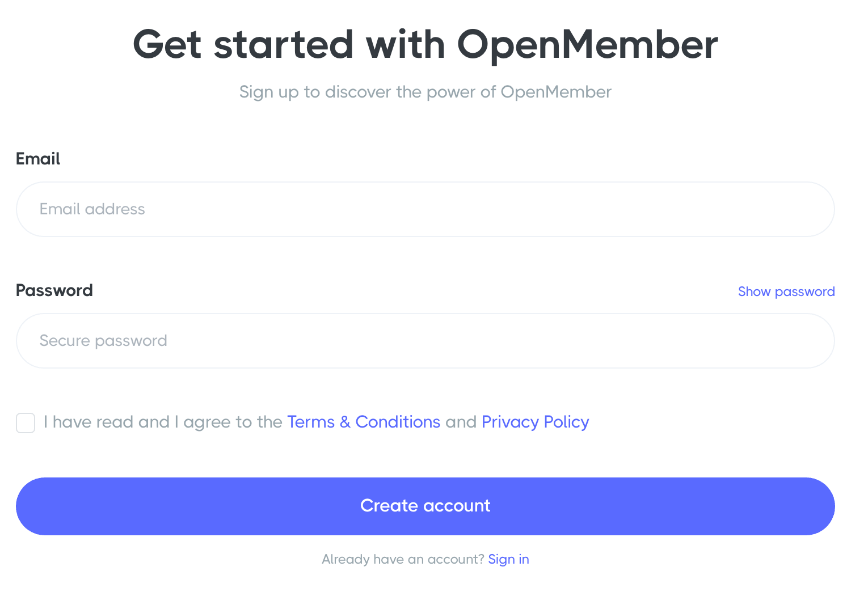This screenshot has height=592, width=868.
Task: Click the 'Already have an account?' text
Action: [403, 559]
